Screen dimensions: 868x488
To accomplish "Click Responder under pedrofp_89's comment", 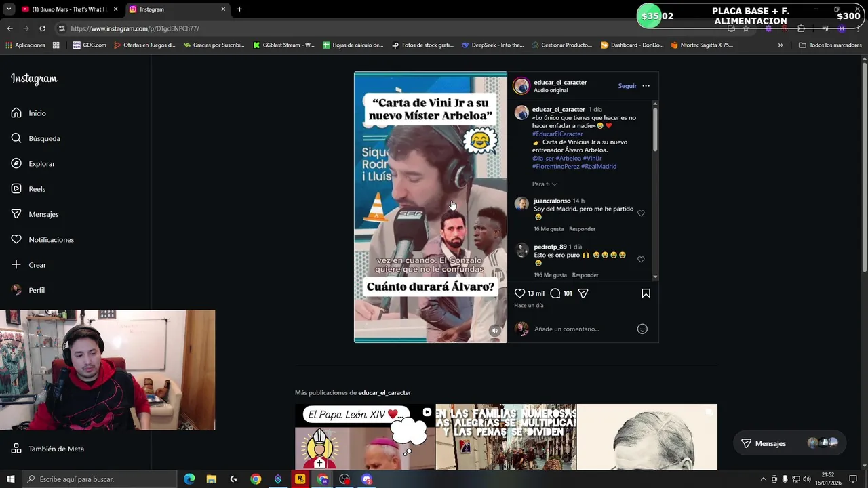I will pyautogui.click(x=585, y=275).
